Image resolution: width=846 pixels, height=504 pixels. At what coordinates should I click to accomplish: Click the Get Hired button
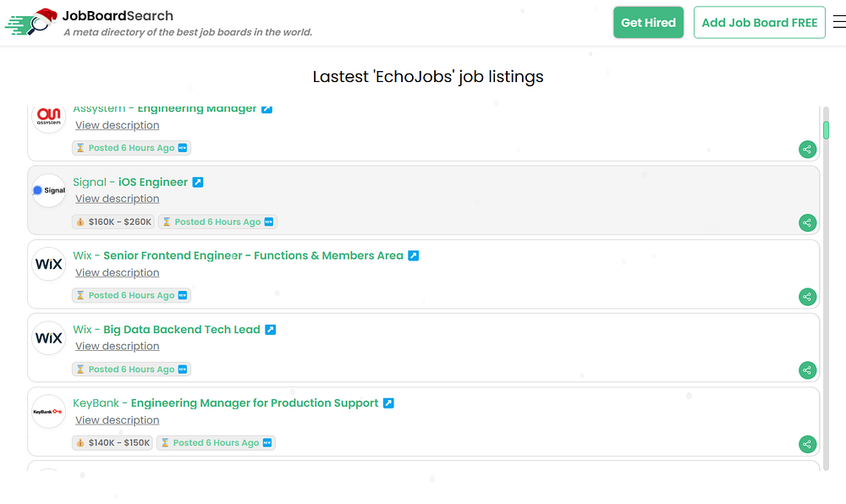pos(648,22)
